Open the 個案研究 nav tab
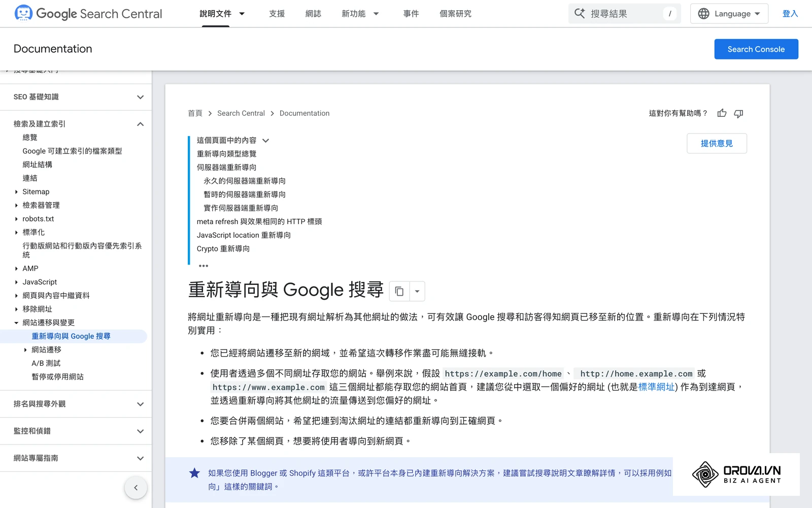Image resolution: width=812 pixels, height=508 pixels. point(455,14)
